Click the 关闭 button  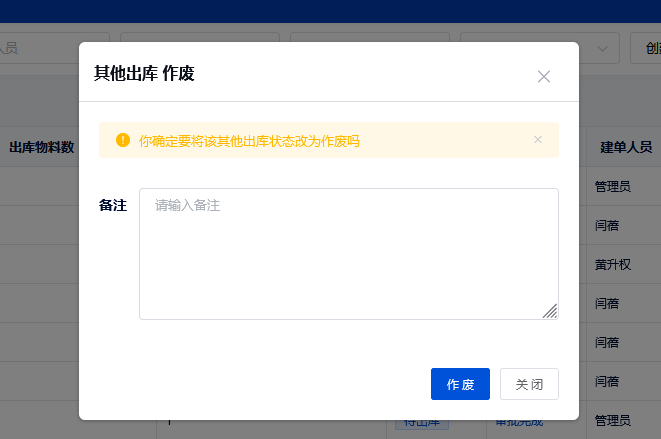529,384
